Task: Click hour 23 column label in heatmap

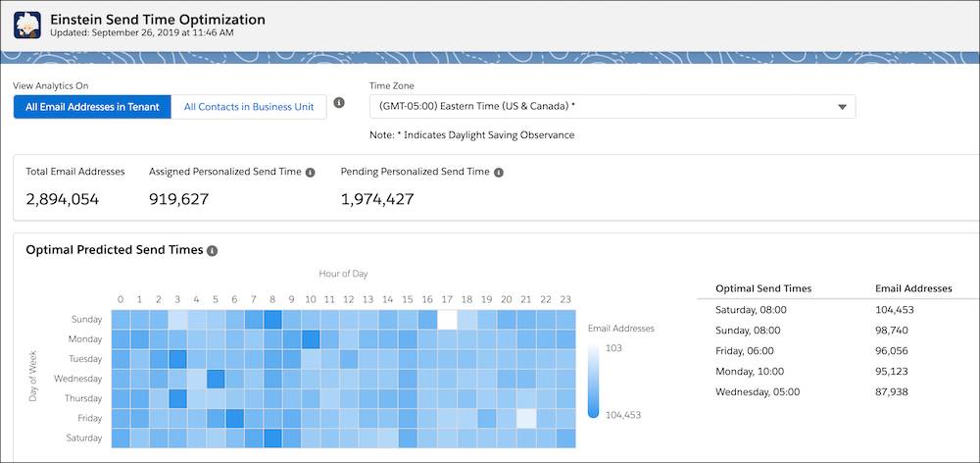Action: (x=565, y=300)
